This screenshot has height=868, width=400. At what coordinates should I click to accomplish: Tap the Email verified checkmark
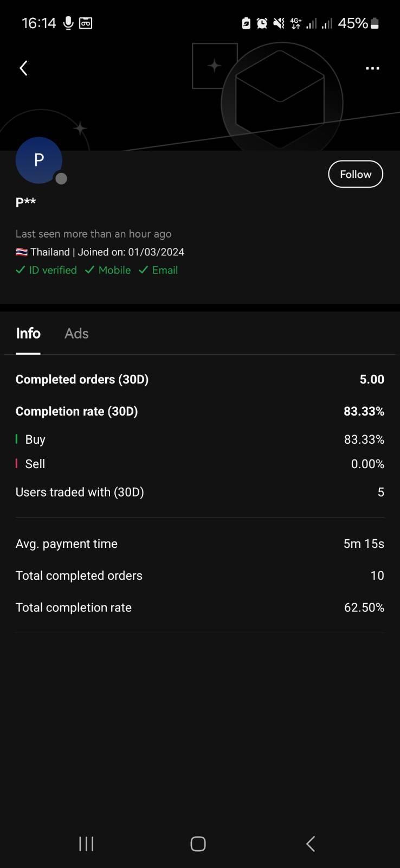coord(144,270)
